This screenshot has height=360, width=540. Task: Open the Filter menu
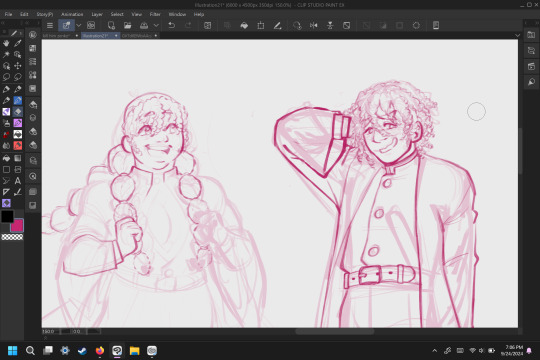pos(155,14)
